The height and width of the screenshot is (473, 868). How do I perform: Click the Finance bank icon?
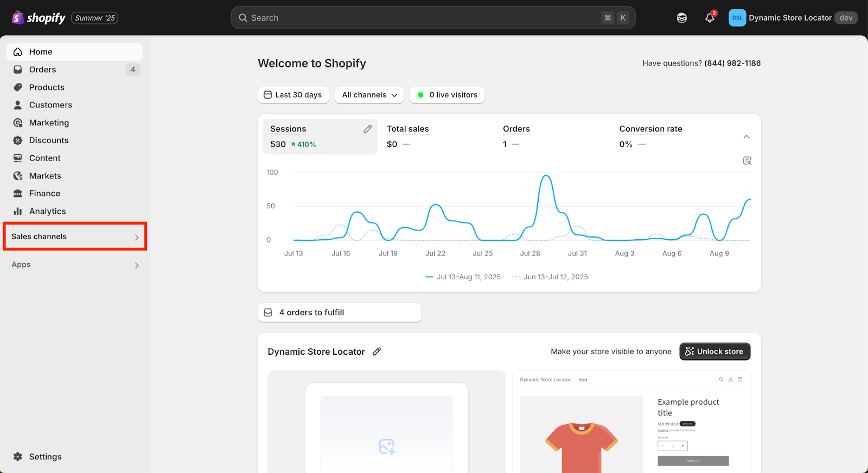(18, 194)
